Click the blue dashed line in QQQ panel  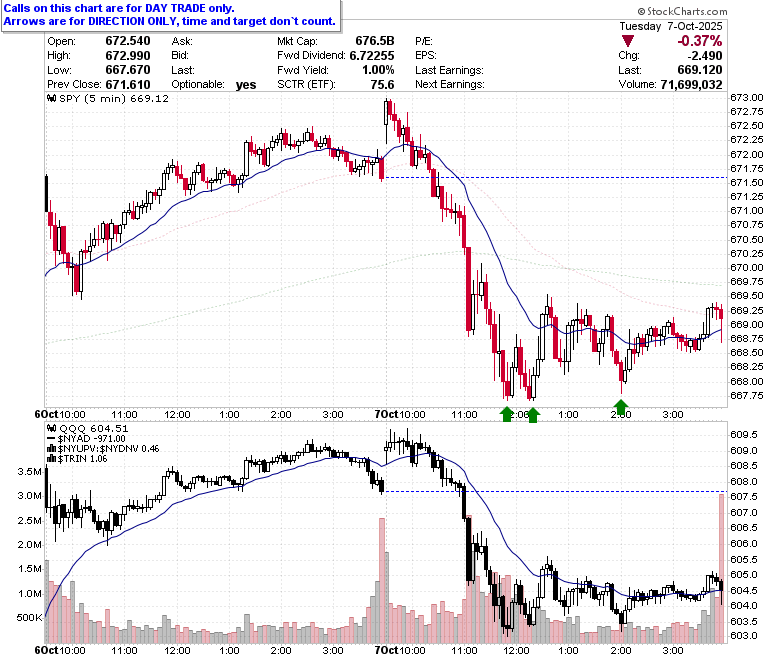tap(556, 491)
